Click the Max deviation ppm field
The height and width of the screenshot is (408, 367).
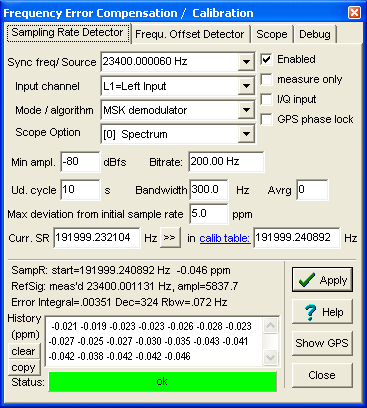coord(209,214)
